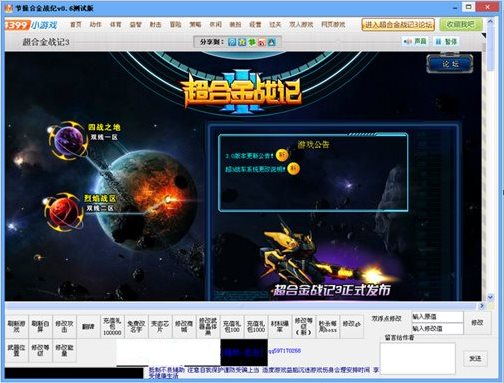The height and width of the screenshot is (383, 504).
Task: Open the 双人游戏 category
Action: pos(301,25)
